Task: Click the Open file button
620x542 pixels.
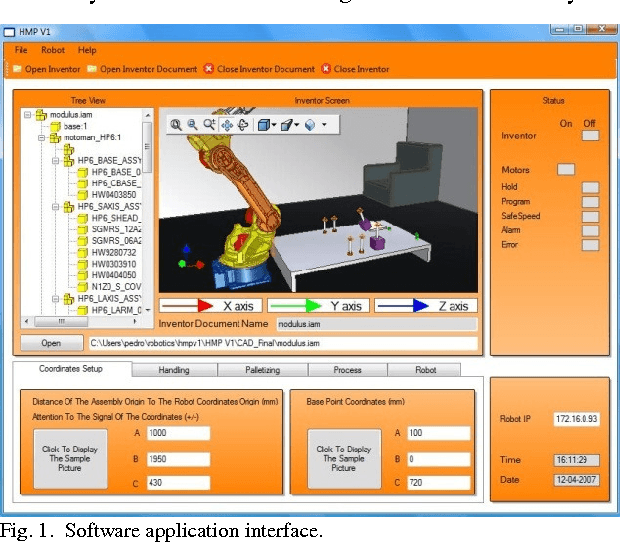Action: pos(50,343)
